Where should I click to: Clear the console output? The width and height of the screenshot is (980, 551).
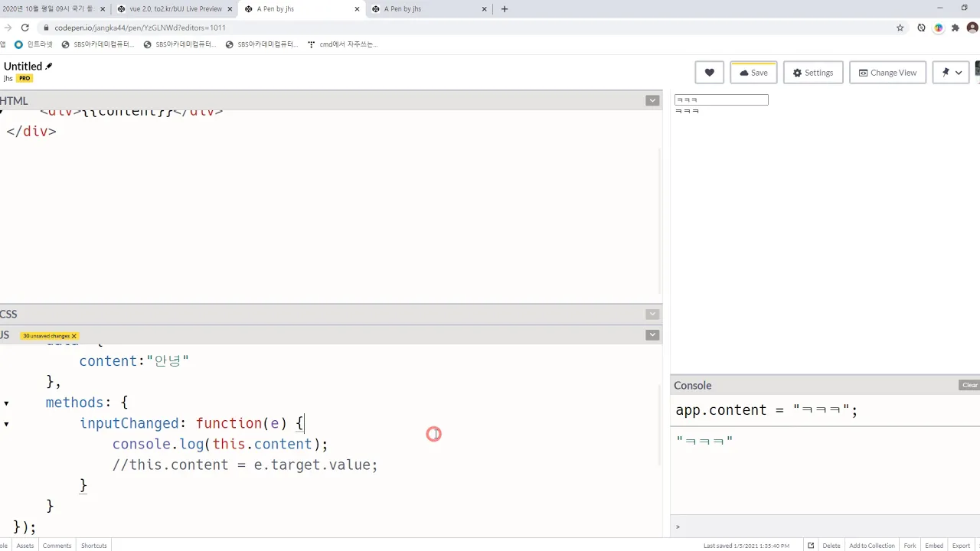[969, 385]
